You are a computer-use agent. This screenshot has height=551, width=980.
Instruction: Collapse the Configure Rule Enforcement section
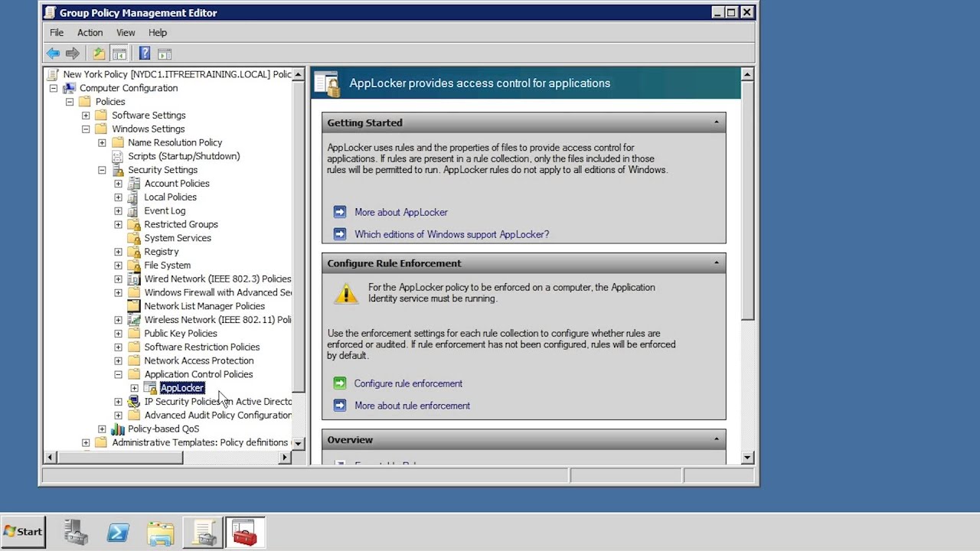tap(716, 263)
